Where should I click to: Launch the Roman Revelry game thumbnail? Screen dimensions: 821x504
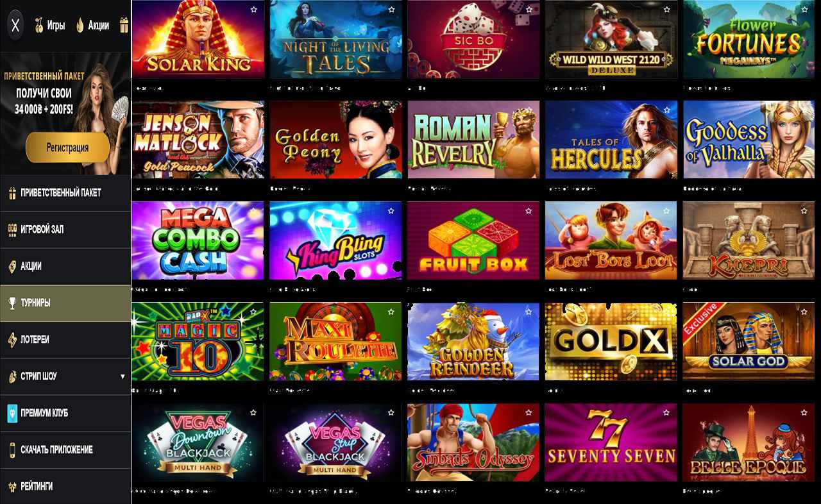click(473, 139)
